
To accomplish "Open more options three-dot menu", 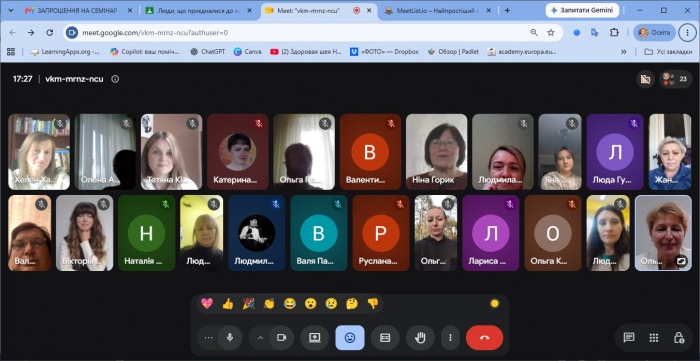I will [451, 338].
